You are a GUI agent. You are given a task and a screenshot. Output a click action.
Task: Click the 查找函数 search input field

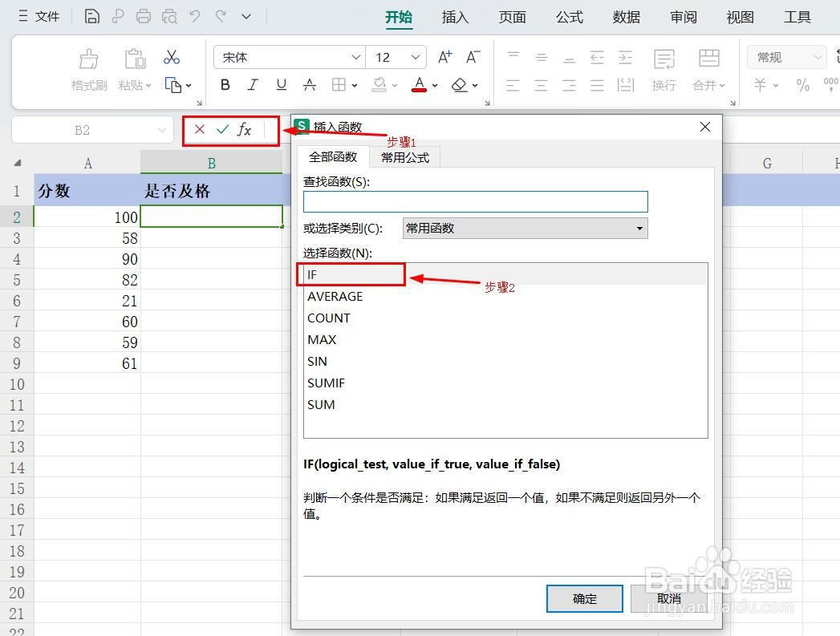476,201
